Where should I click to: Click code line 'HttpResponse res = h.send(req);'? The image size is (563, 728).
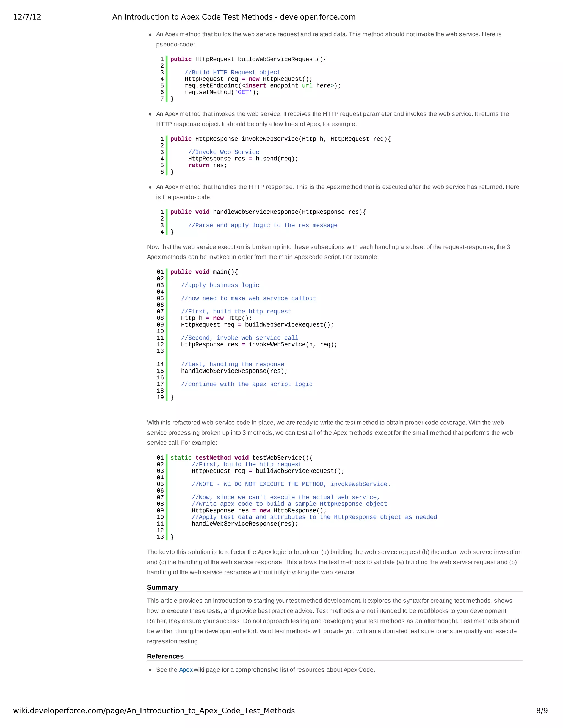point(243,159)
